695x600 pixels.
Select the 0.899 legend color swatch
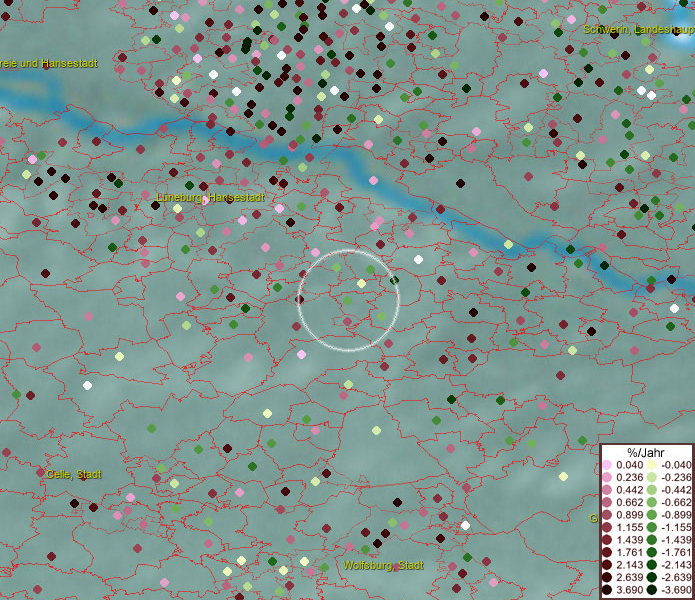pos(607,515)
